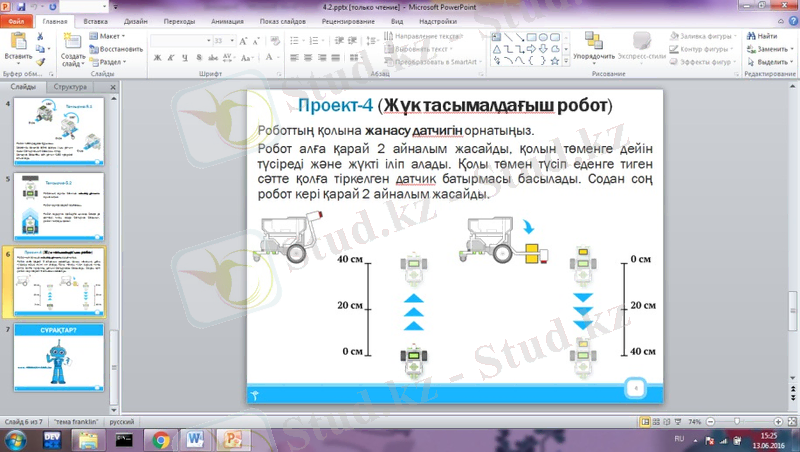Open the Вставка ribbon tab
Image resolution: width=800 pixels, height=452 pixels.
click(x=96, y=20)
